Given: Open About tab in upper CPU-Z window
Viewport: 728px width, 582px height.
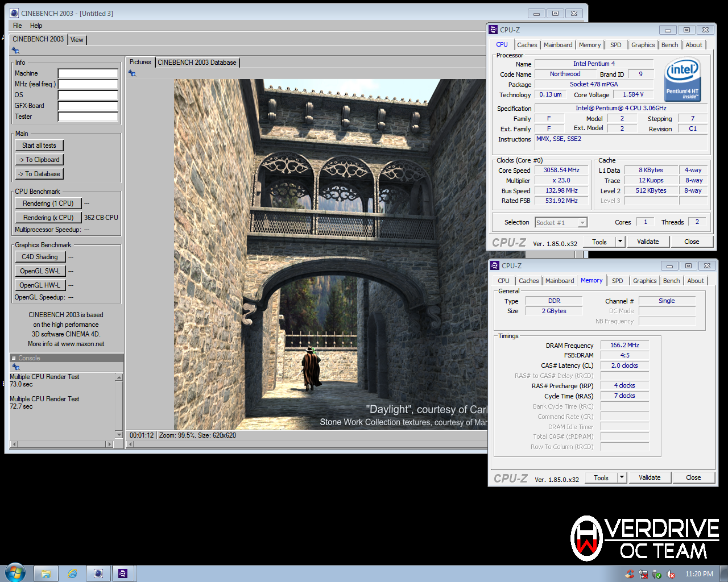Looking at the screenshot, I should pyautogui.click(x=694, y=45).
